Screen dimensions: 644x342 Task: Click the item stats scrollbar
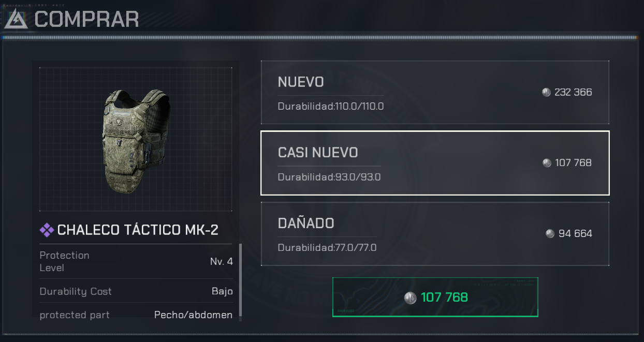240,282
